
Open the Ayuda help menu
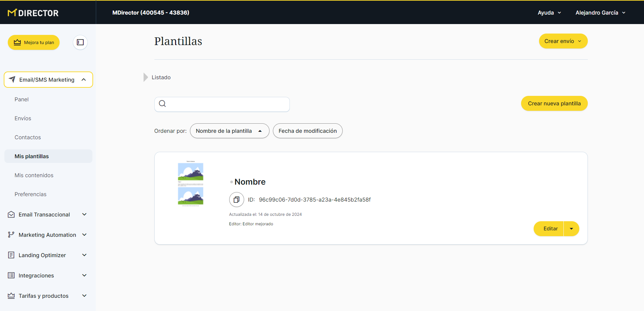coord(549,13)
